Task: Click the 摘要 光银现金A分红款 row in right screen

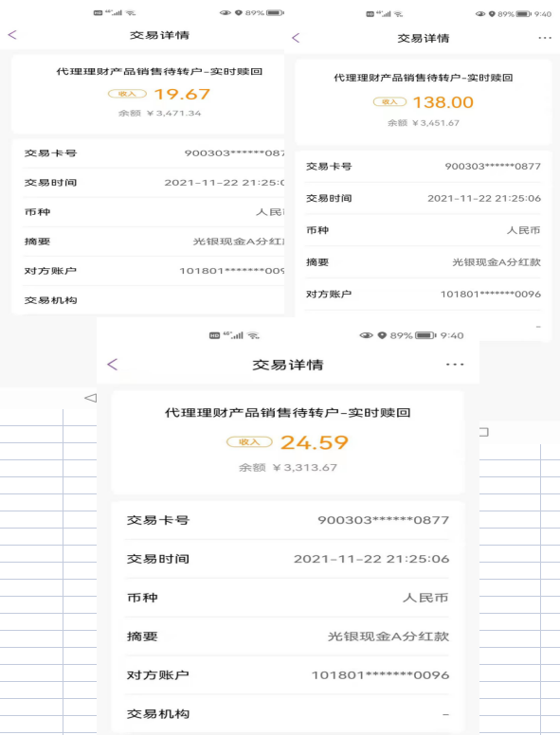Action: click(x=423, y=262)
